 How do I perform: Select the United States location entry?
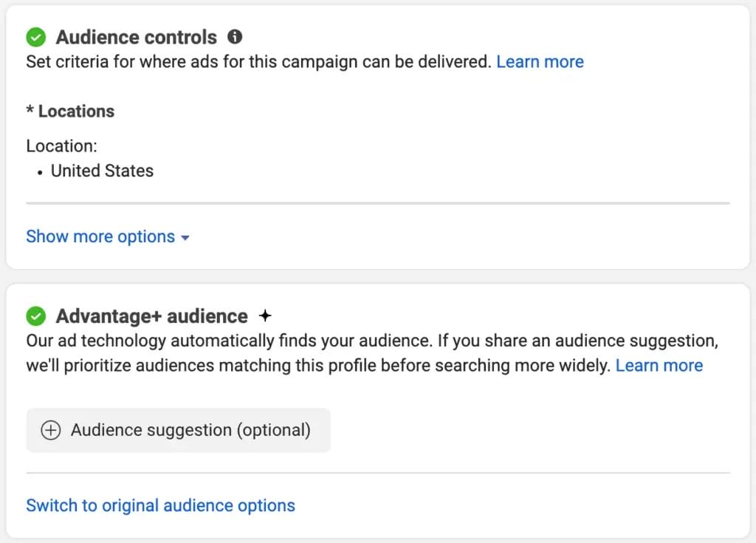101,171
